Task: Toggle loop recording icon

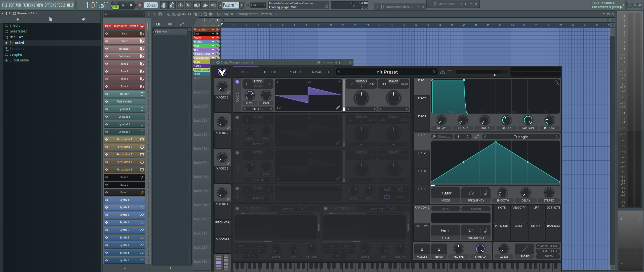Action: (214, 5)
